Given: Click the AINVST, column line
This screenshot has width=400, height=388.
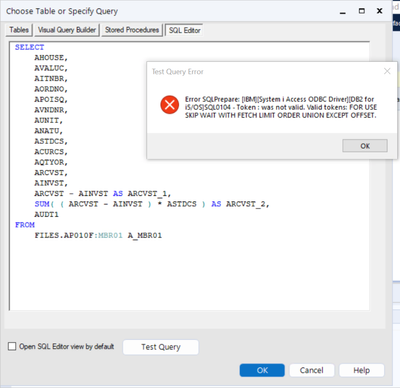Looking at the screenshot, I should [51, 183].
